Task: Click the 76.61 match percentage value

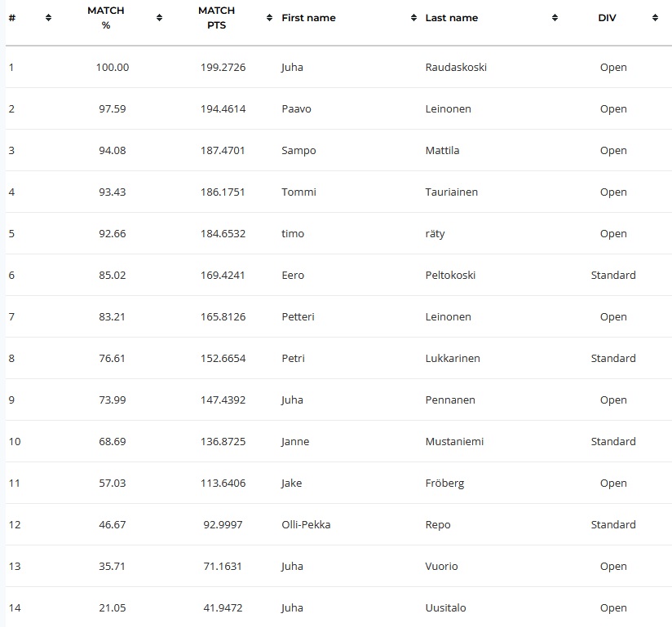Action: point(113,359)
